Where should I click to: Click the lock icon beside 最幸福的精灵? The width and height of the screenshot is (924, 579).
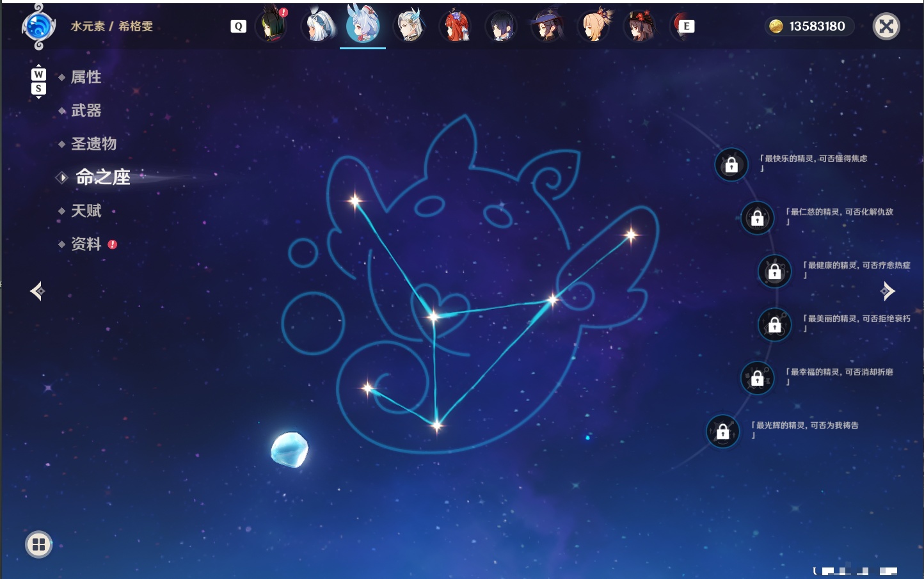tap(757, 377)
